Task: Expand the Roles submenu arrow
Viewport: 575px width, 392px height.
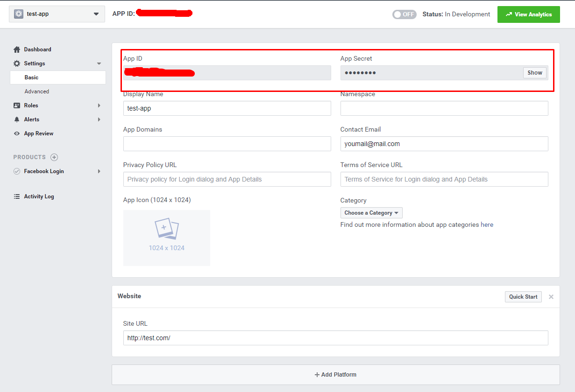Action: pos(99,105)
